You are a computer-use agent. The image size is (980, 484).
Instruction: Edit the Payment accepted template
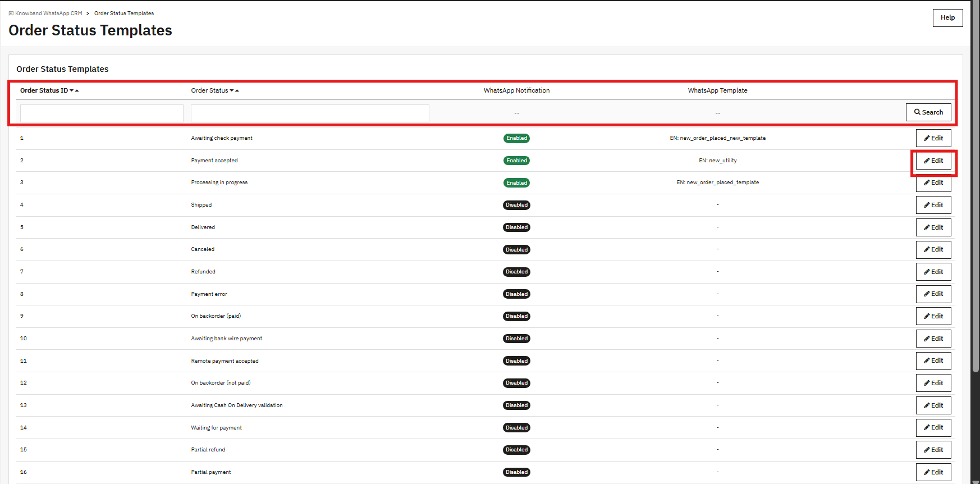(x=933, y=161)
